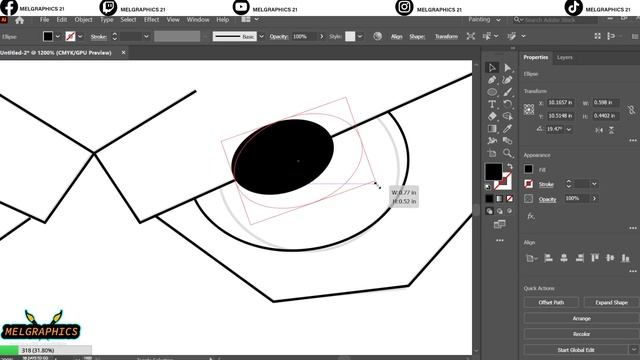Open the Effect menu
Screen dimensions: 640x360
151,20
